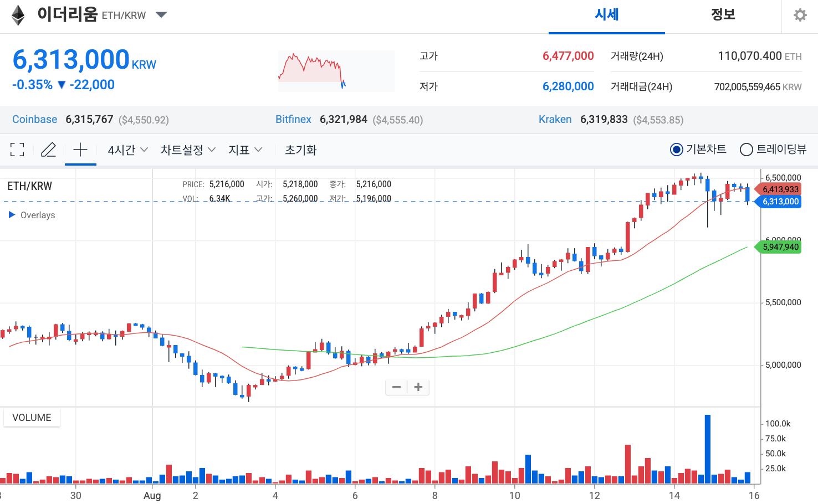Zoom in using the plus chart control
The height and width of the screenshot is (504, 818).
point(418,387)
